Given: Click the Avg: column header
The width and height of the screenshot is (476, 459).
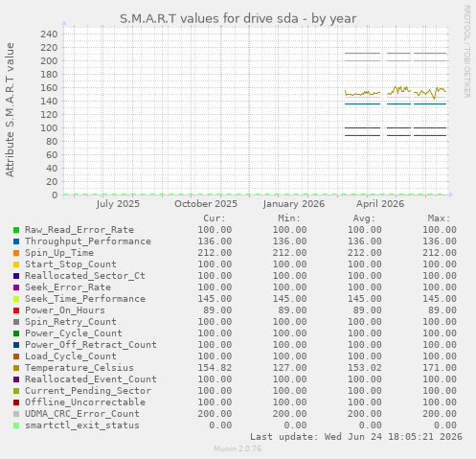Looking at the screenshot, I should pos(364,218).
